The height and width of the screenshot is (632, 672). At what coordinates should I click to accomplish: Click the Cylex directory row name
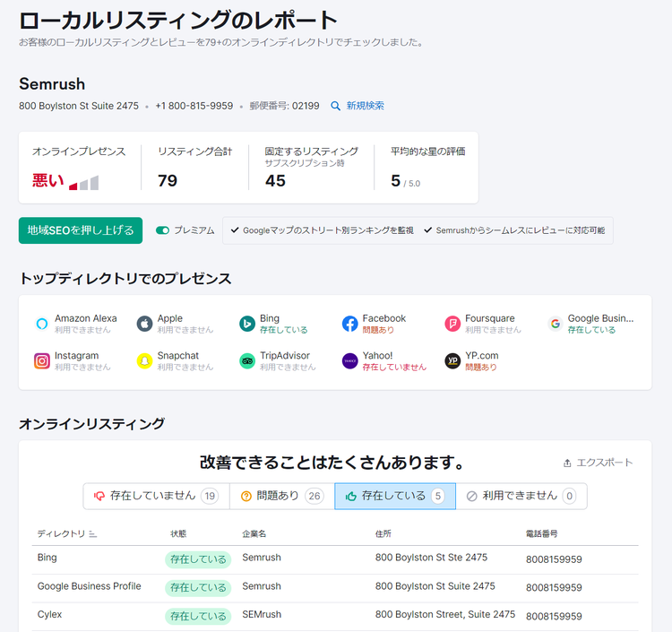click(49, 614)
